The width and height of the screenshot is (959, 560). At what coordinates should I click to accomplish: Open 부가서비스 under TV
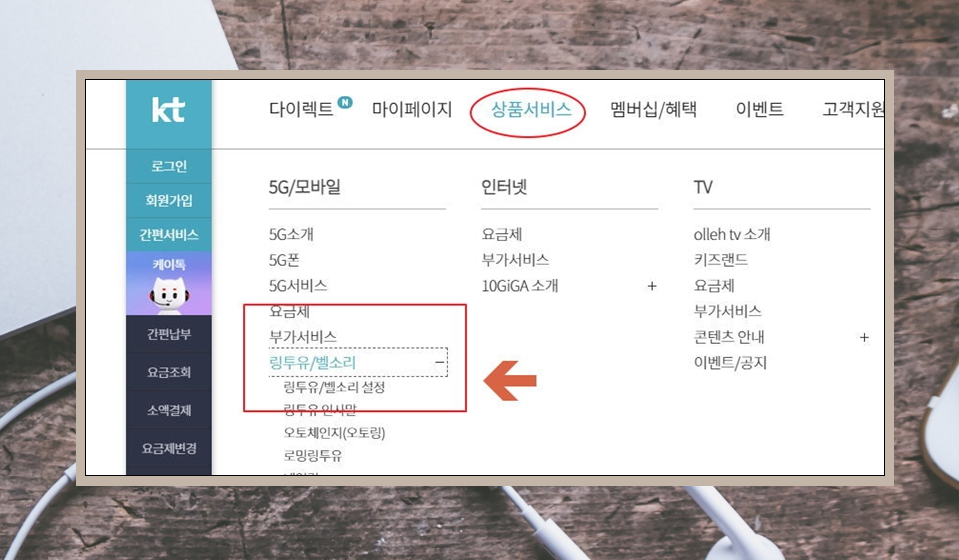[727, 311]
